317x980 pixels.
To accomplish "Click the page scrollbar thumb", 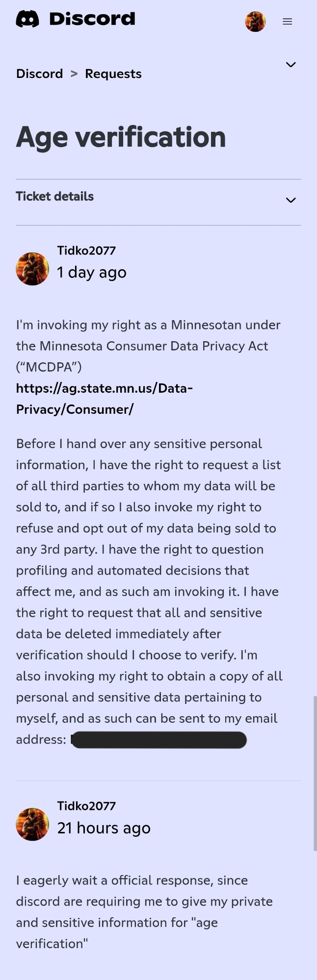I will pyautogui.click(x=315, y=773).
